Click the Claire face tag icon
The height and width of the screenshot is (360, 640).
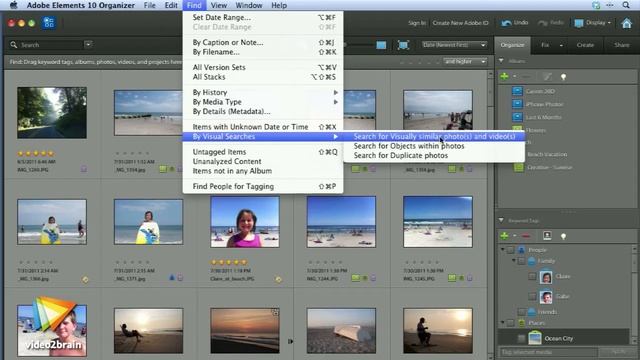[x=546, y=277]
